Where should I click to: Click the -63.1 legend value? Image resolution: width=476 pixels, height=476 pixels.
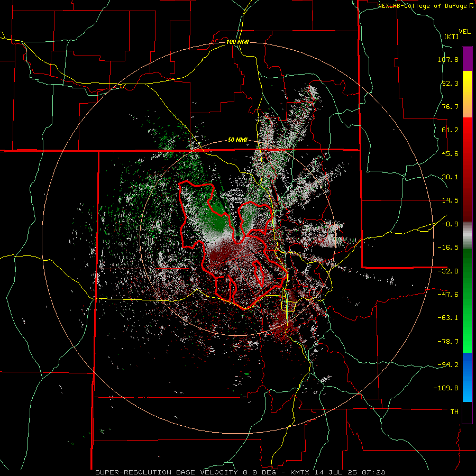coord(448,318)
